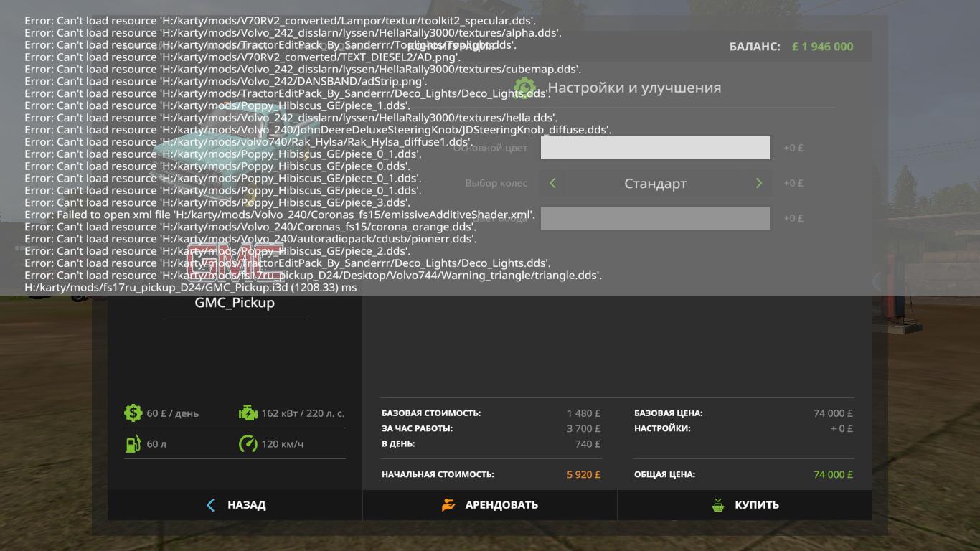
Task: Click the engine power icon
Action: [x=248, y=413]
